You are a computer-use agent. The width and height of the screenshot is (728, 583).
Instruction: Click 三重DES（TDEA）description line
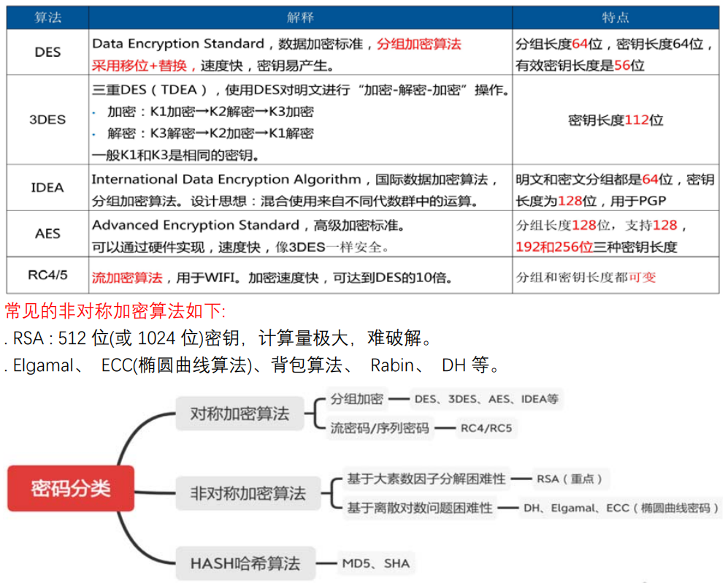300,90
